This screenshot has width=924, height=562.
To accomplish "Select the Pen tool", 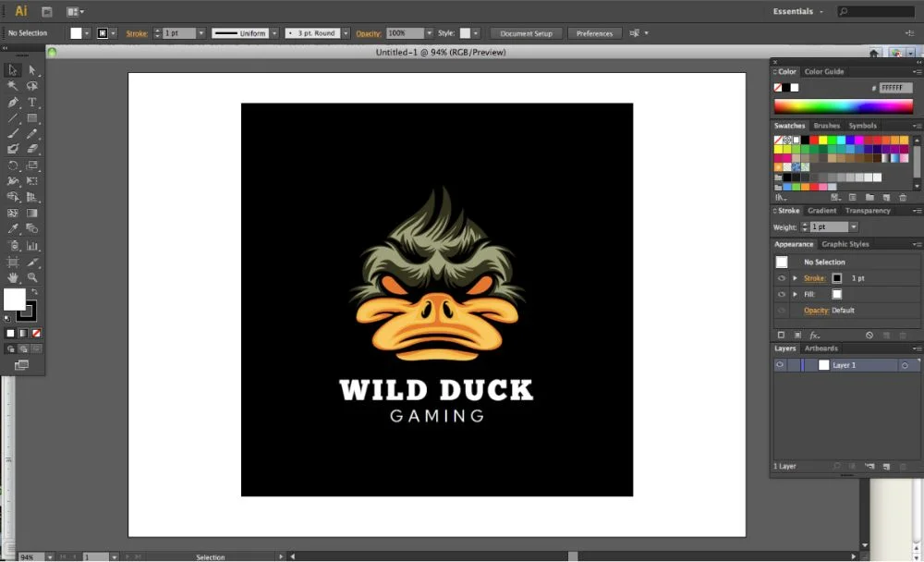I will (x=13, y=103).
